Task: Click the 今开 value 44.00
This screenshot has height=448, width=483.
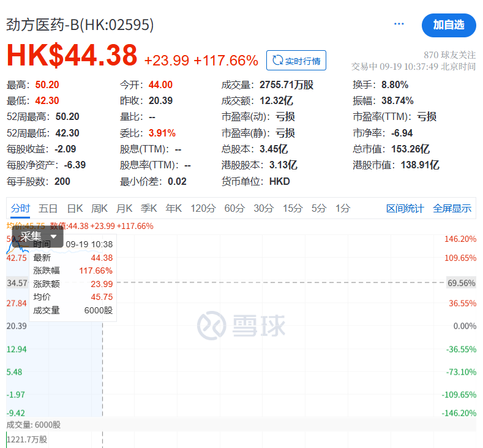Action: [160, 84]
